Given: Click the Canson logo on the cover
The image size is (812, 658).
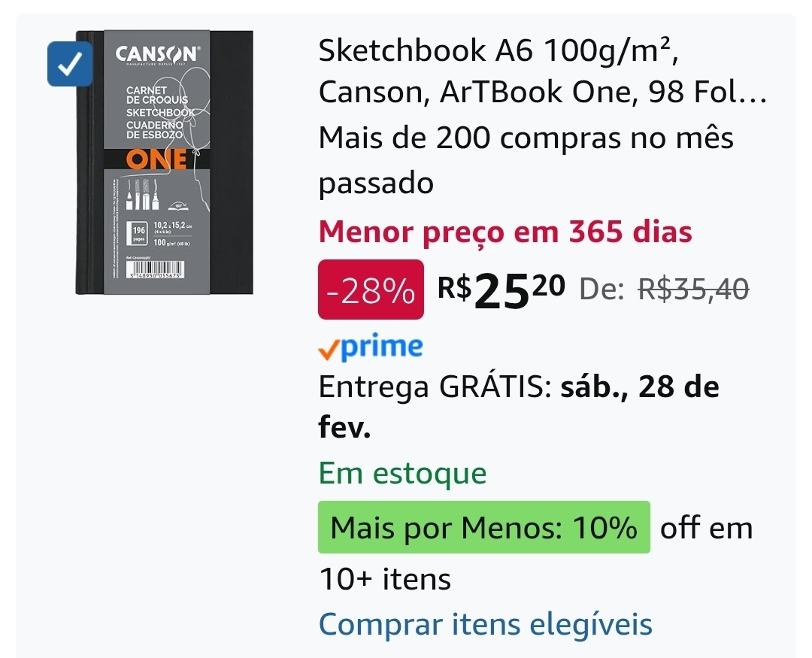Looking at the screenshot, I should pyautogui.click(x=158, y=54).
